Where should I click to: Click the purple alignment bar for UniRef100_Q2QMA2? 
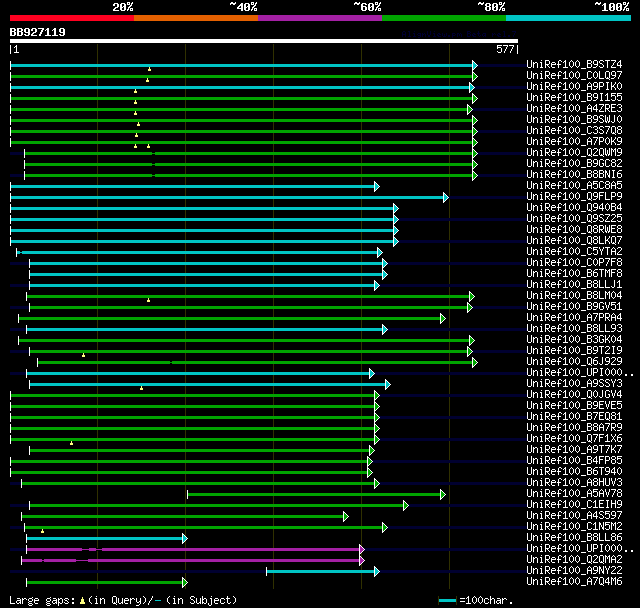(193, 561)
